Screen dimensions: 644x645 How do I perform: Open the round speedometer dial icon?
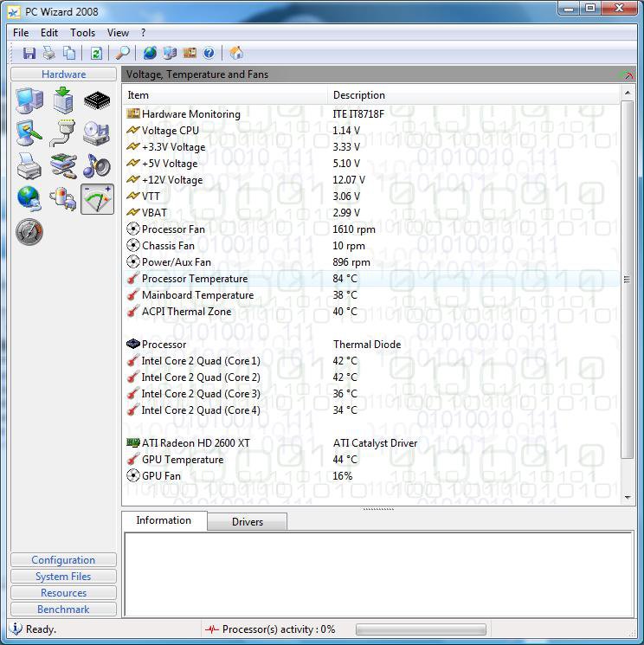click(29, 232)
